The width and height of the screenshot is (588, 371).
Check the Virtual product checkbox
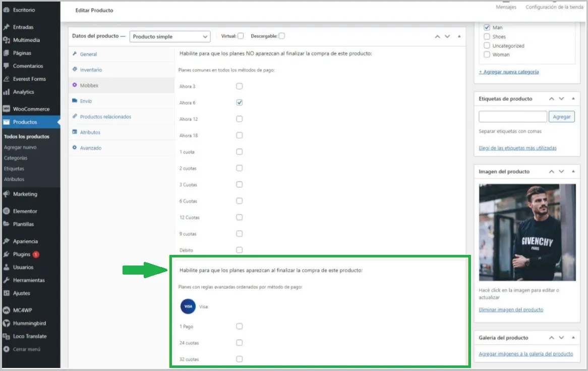tap(241, 36)
